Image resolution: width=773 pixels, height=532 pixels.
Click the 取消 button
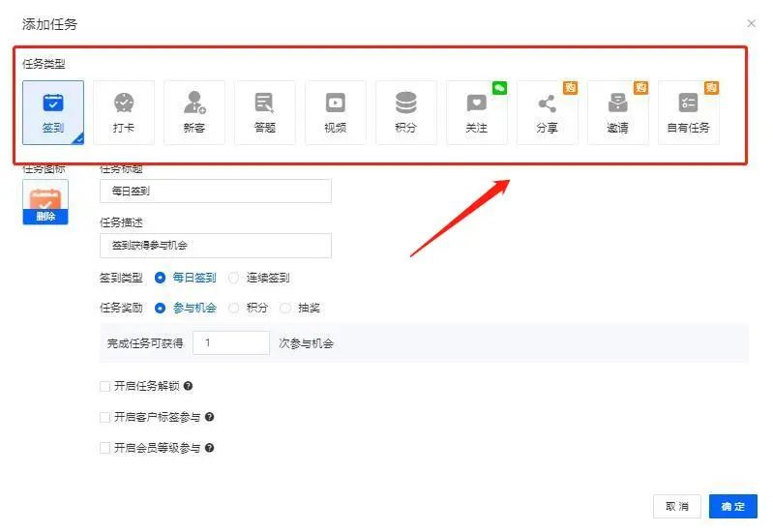coord(677,506)
